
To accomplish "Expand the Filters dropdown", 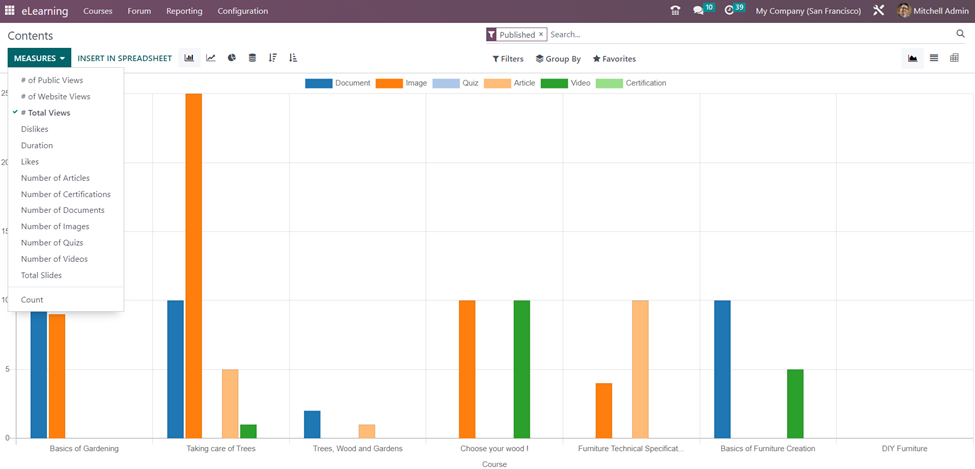I will pyautogui.click(x=508, y=59).
